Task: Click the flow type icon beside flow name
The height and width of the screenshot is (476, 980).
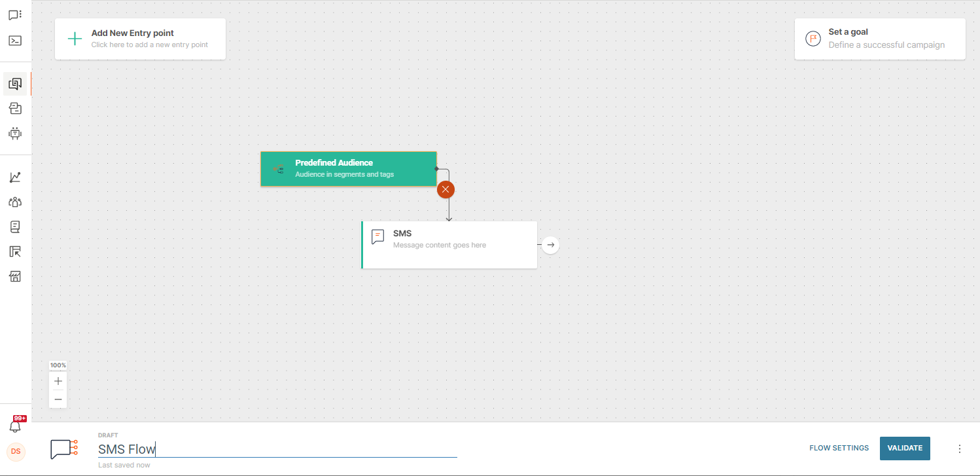Action: 64,449
